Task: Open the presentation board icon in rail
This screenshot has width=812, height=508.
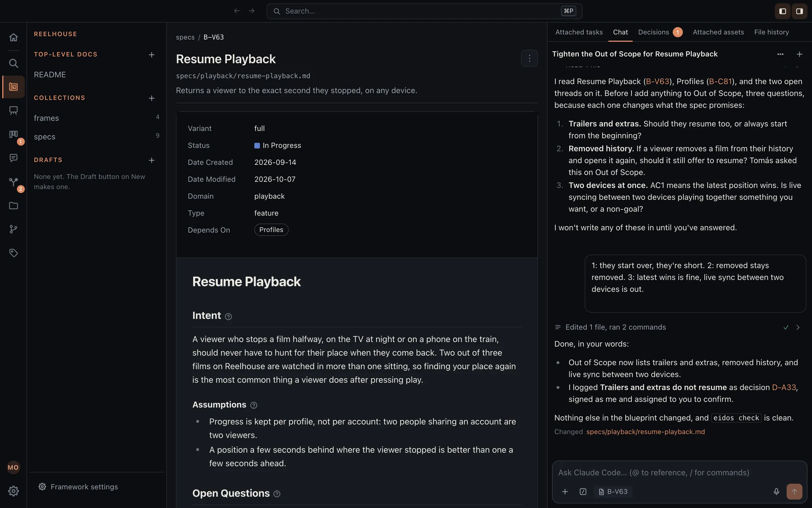Action: coord(13,110)
